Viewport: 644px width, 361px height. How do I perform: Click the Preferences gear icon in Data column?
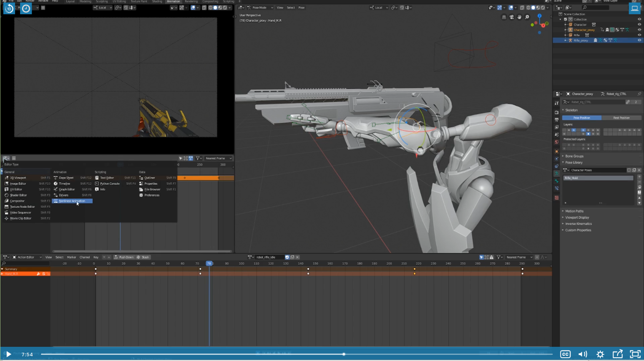pyautogui.click(x=141, y=195)
